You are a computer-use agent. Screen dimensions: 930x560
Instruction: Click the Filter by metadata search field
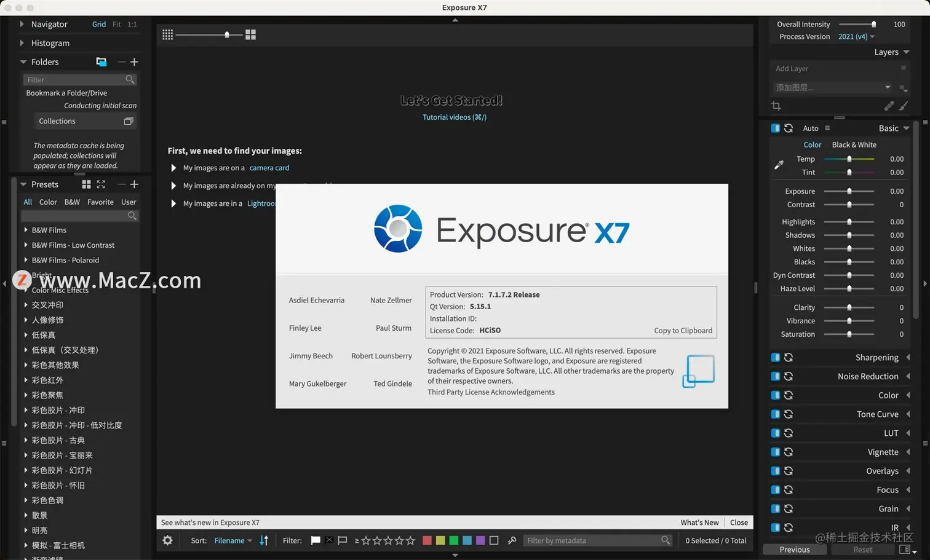pyautogui.click(x=592, y=540)
